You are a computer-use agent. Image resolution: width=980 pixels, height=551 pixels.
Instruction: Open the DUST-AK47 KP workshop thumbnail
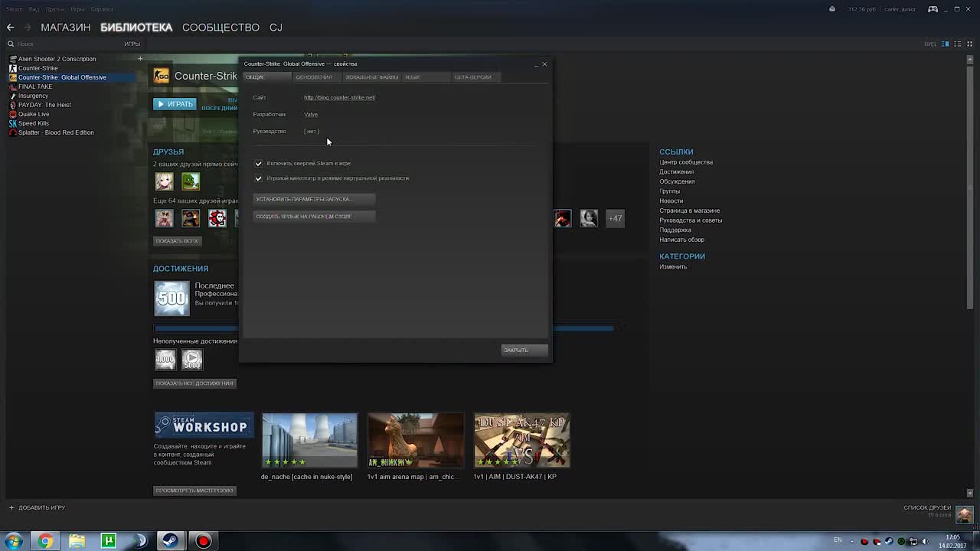coord(521,441)
